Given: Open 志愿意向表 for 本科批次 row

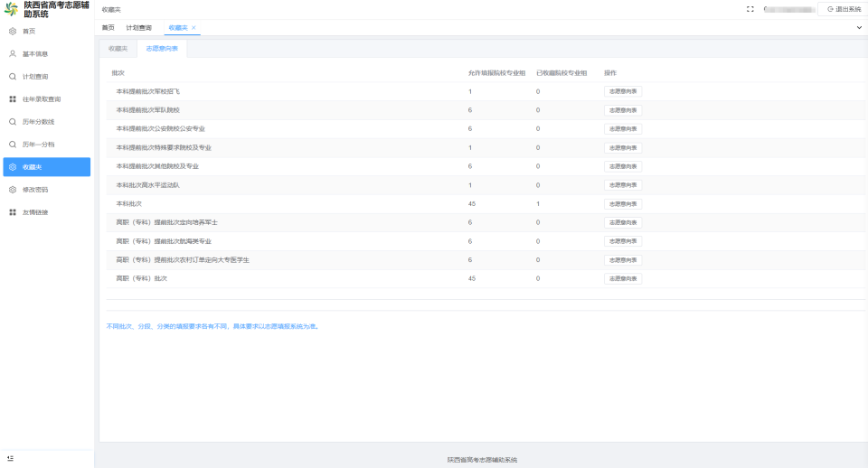Looking at the screenshot, I should pos(623,204).
